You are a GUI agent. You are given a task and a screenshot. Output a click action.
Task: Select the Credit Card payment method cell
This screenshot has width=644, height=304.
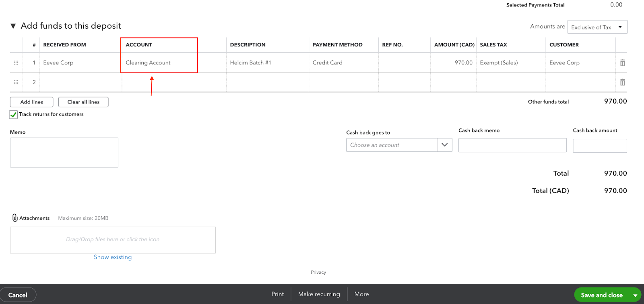(343, 63)
